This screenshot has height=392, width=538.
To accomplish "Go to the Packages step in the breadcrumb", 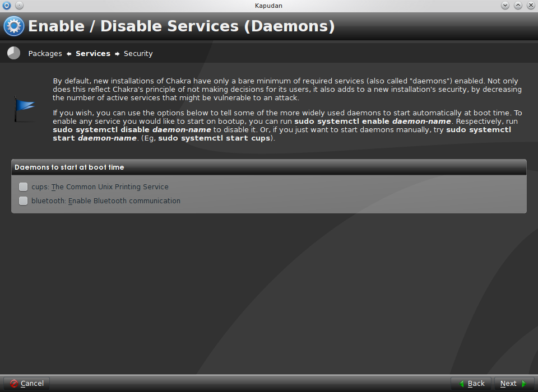I will [x=45, y=54].
